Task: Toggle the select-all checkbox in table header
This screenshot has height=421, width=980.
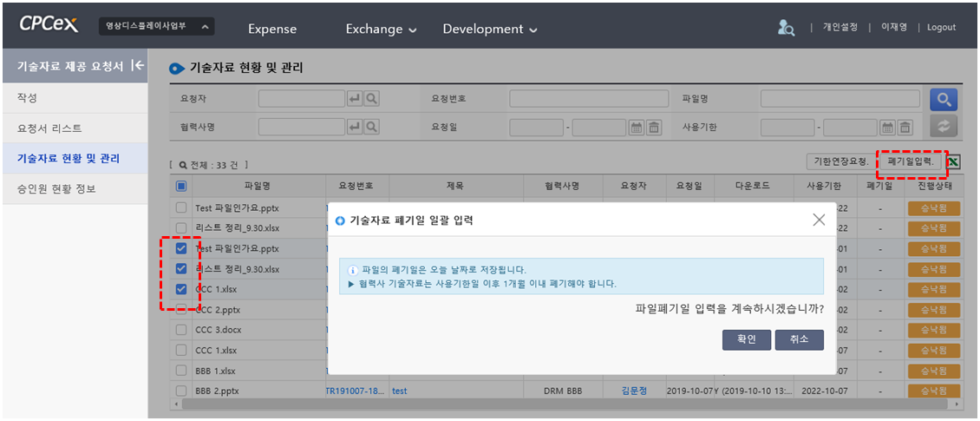Action: pos(181,186)
